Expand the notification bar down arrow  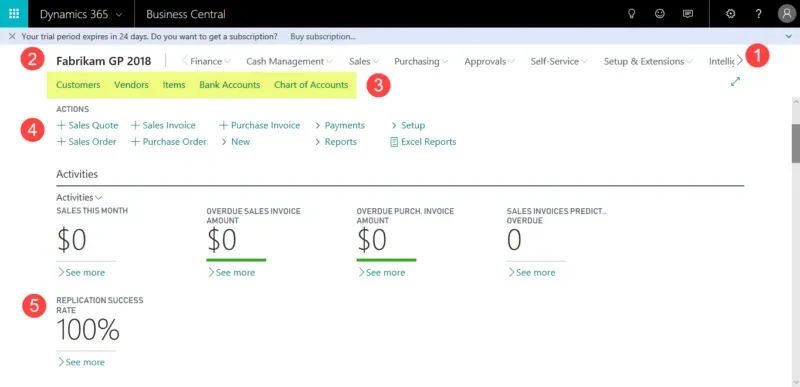click(x=789, y=37)
